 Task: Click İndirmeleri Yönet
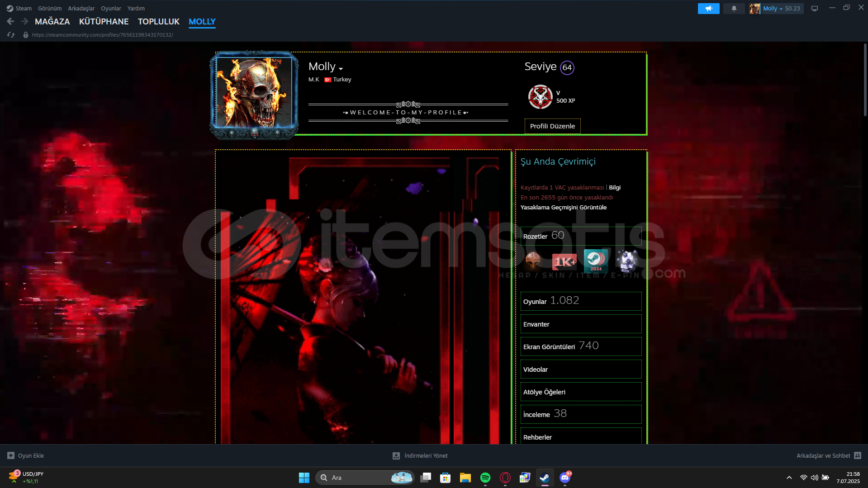[x=426, y=455]
